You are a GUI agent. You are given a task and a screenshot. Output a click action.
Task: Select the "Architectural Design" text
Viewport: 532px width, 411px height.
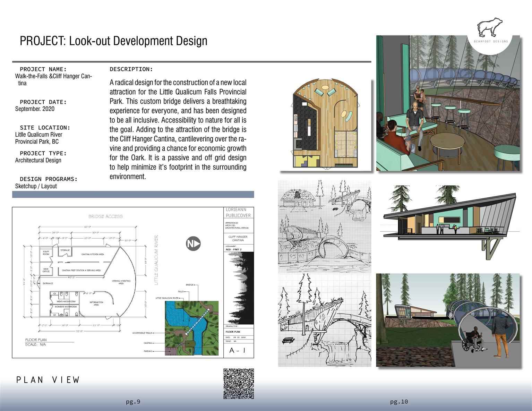coord(38,160)
